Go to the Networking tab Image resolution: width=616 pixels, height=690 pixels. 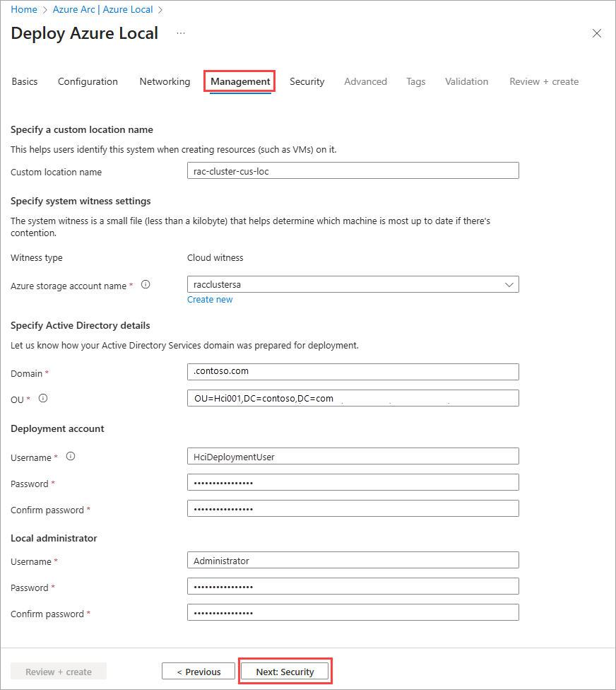coord(165,81)
